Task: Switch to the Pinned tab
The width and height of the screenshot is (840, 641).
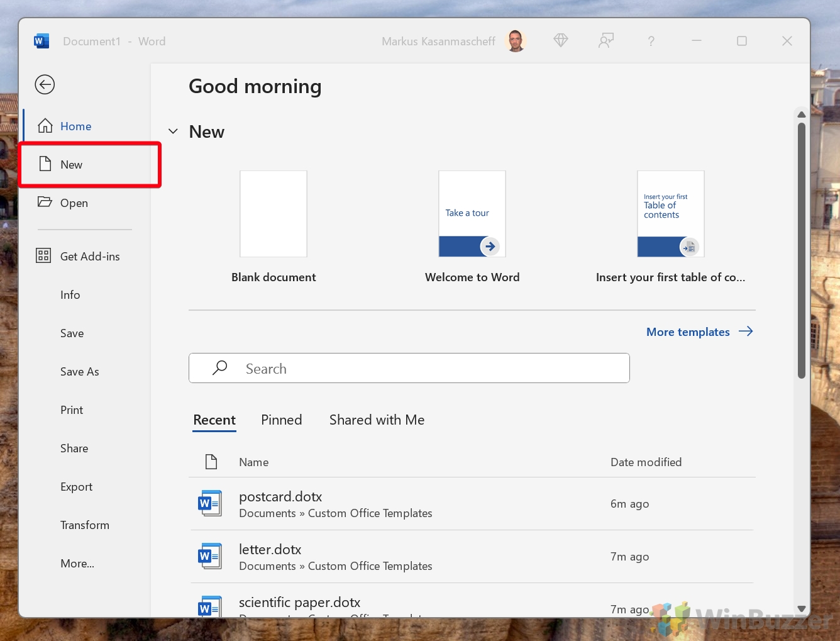Action: click(281, 420)
